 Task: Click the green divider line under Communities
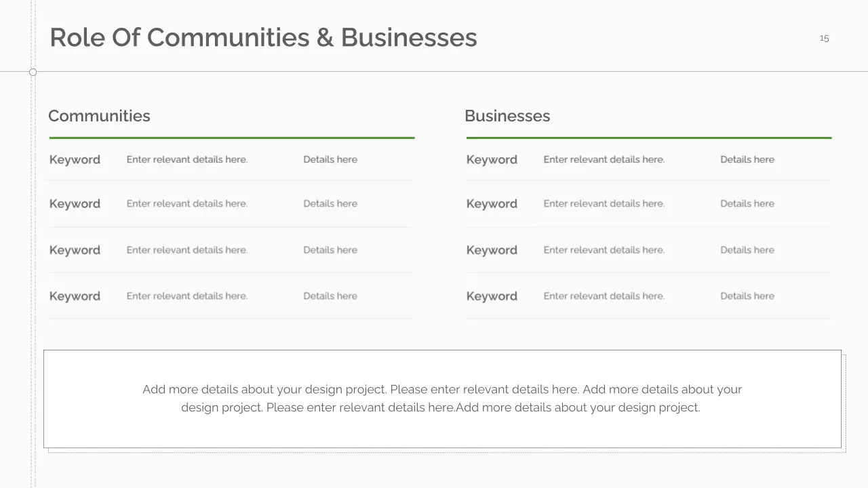(x=231, y=138)
